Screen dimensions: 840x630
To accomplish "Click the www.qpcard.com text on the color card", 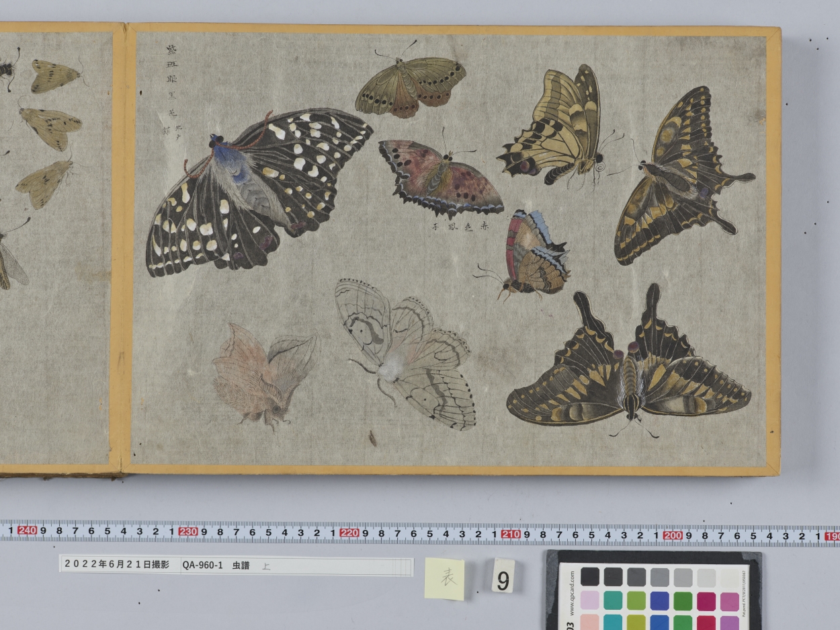I will [572, 593].
